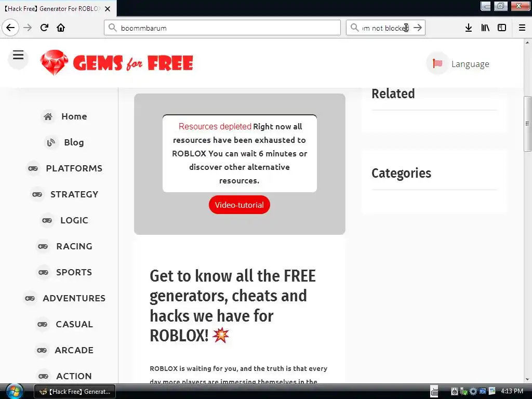This screenshot has width=532, height=399.
Task: Open the Home menu link
Action: (x=74, y=116)
